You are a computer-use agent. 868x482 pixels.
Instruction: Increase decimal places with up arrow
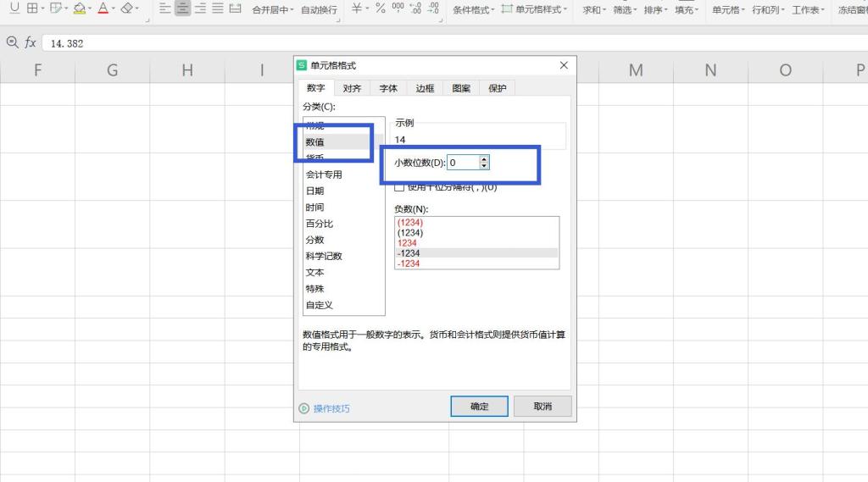(484, 158)
